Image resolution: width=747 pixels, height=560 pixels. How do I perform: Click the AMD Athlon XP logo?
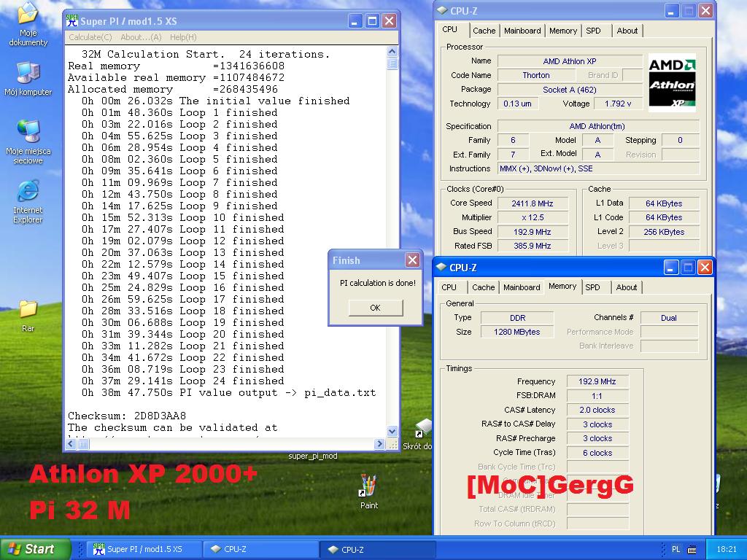tap(672, 83)
